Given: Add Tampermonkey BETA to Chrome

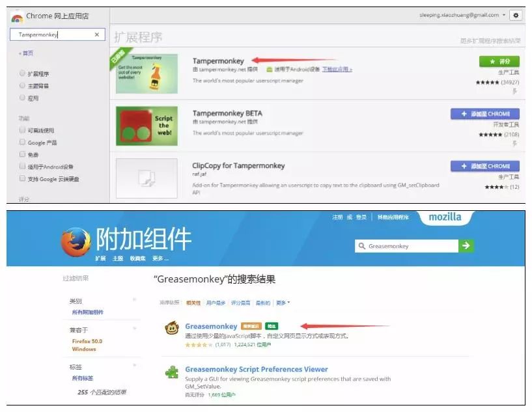Looking at the screenshot, I should coord(485,114).
